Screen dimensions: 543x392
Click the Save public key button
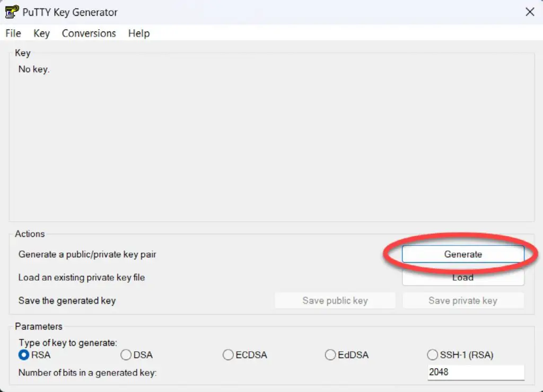[335, 300]
